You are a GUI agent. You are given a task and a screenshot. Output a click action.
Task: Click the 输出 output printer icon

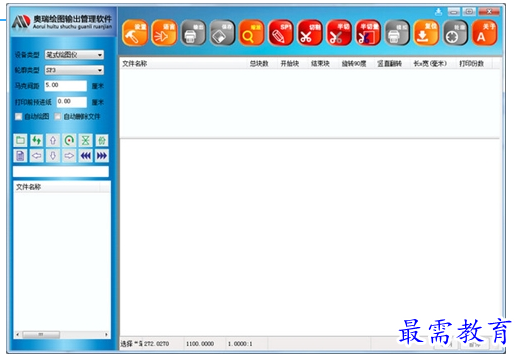[x=193, y=33]
